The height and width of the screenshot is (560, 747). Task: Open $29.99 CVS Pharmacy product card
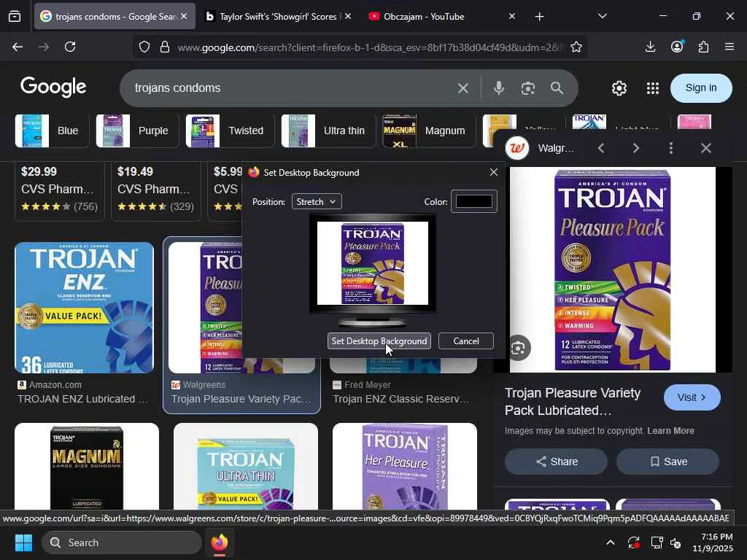tap(60, 190)
